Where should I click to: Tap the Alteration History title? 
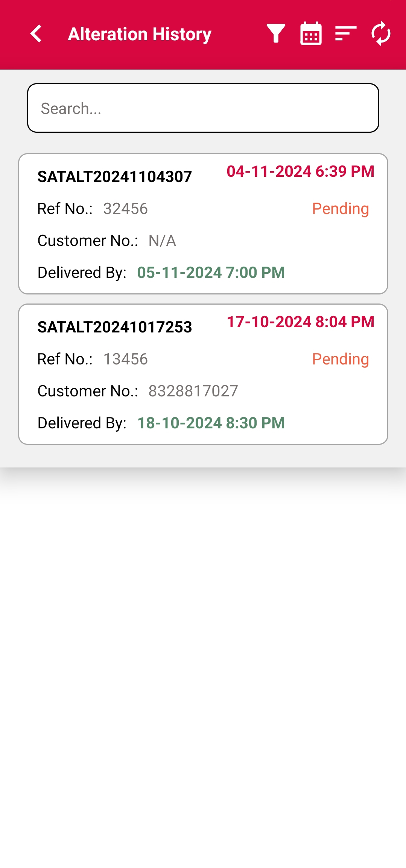click(x=140, y=34)
